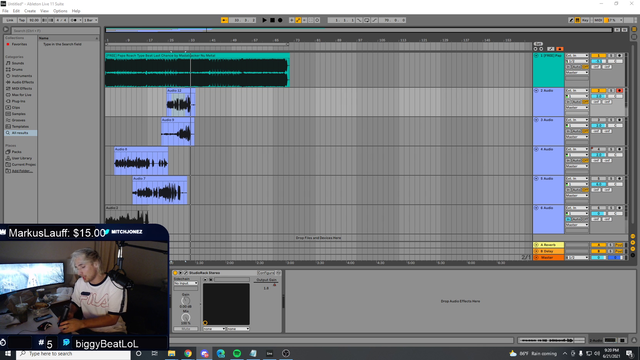Click the browser preview toggle icon
The height and width of the screenshot is (360, 640).
6,29
